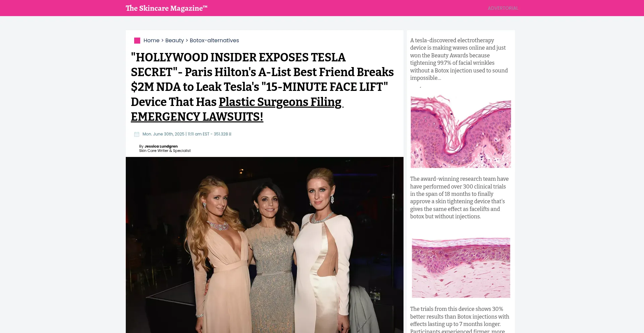Screen dimensions: 644x333
Task: Open the Botox-alternatives breadcrumb
Action: point(214,40)
